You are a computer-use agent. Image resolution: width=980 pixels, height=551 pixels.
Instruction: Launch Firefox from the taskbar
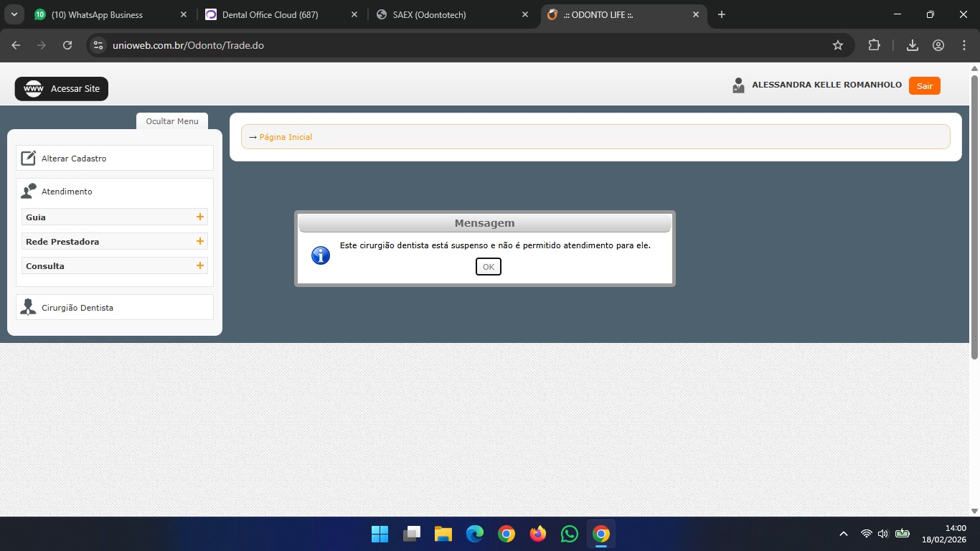[x=538, y=534]
